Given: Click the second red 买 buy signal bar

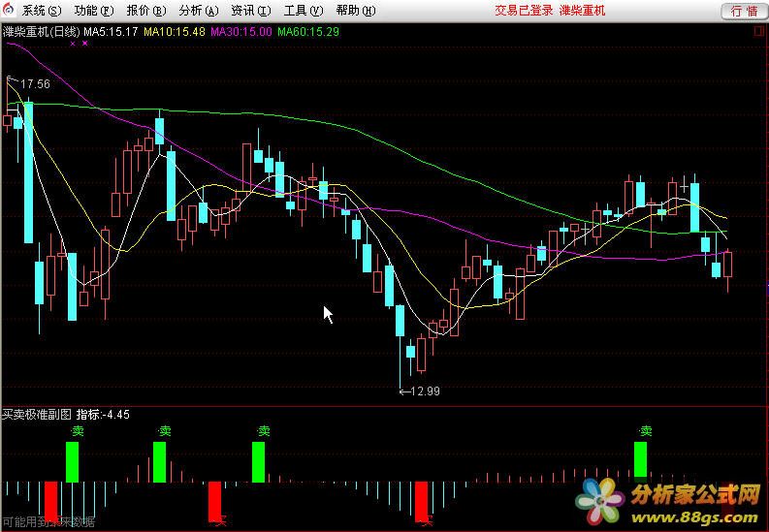Looking at the screenshot, I should pyautogui.click(x=215, y=502).
